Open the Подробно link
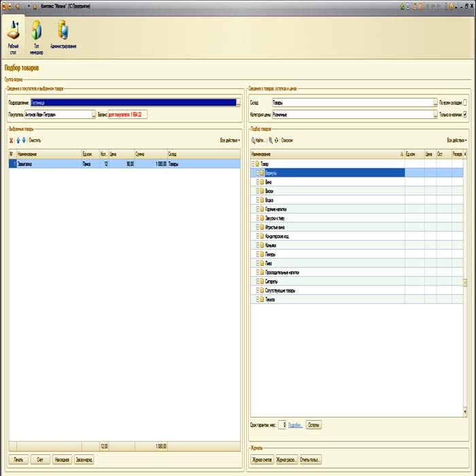The height and width of the screenshot is (476, 476). [295, 424]
